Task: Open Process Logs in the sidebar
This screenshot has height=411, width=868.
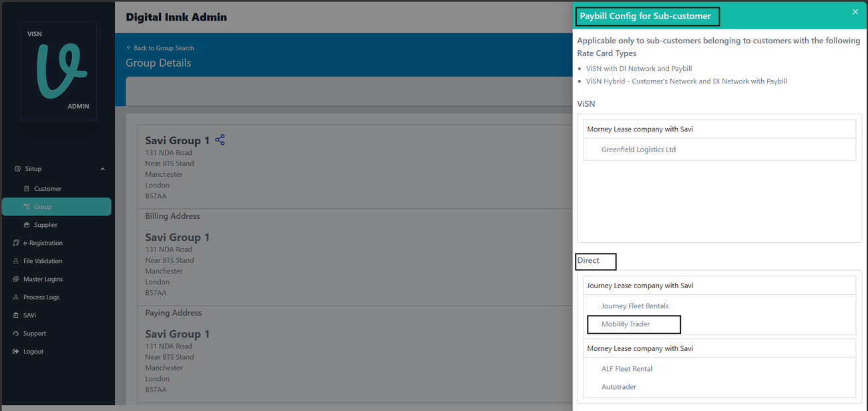Action: pyautogui.click(x=41, y=297)
